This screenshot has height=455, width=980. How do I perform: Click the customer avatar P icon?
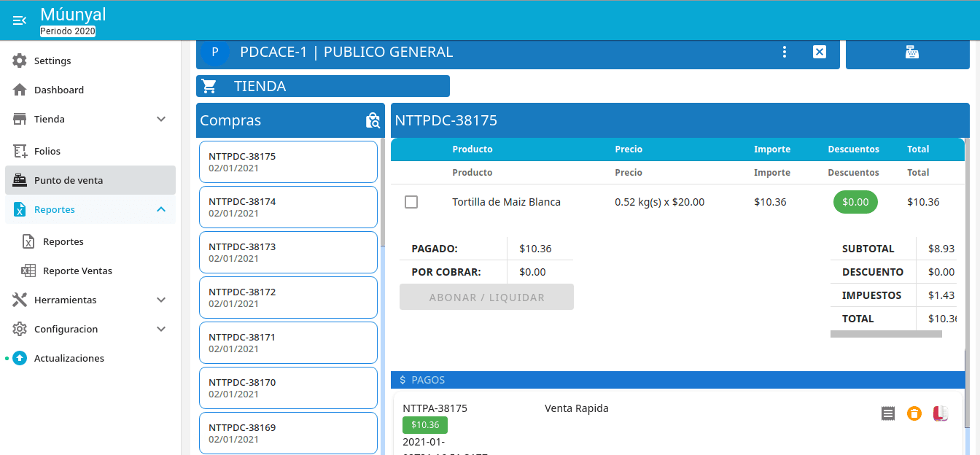pyautogui.click(x=215, y=52)
